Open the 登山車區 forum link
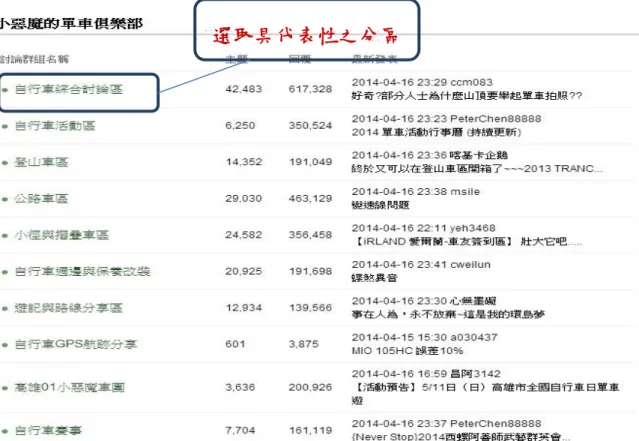This screenshot has width=639, height=441. tap(41, 162)
